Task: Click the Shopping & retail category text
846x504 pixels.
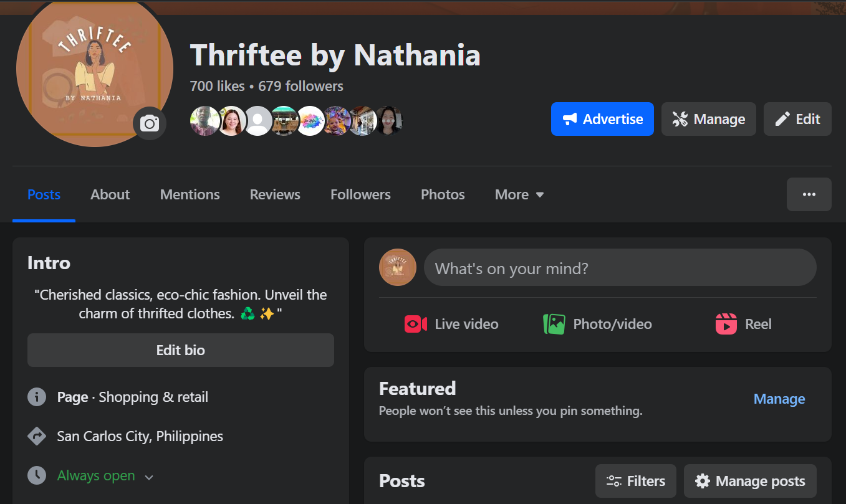Action: 153,397
